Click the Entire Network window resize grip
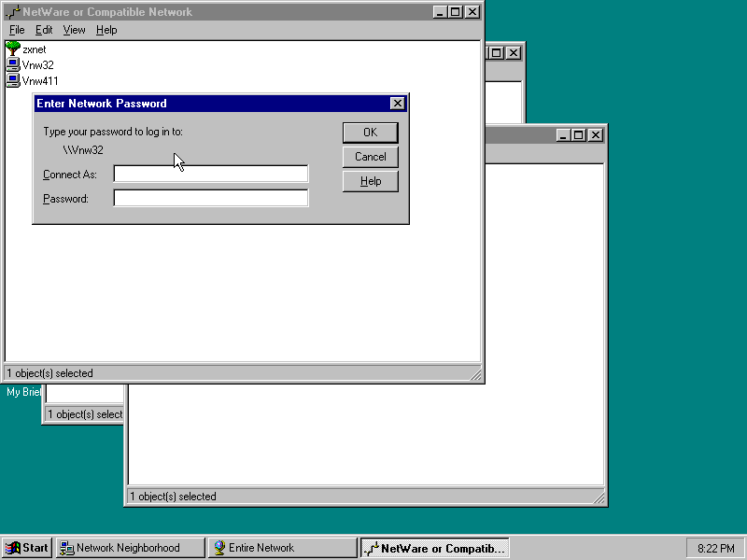This screenshot has width=747, height=560. pos(599,497)
